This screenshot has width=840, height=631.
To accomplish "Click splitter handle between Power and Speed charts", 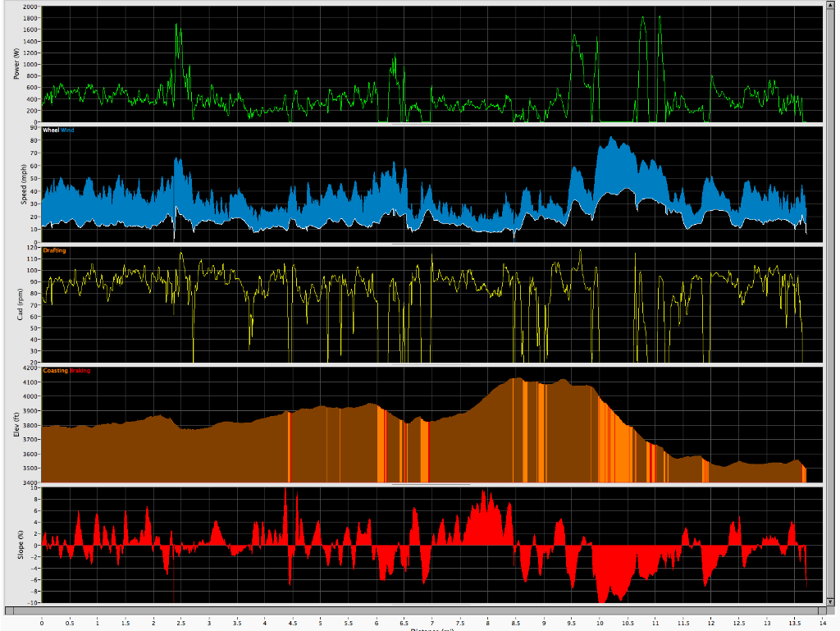I will (x=431, y=124).
